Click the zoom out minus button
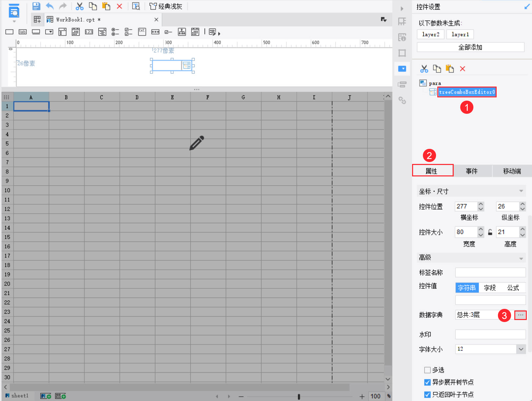Viewport: 532px width, 401px height. [x=241, y=396]
